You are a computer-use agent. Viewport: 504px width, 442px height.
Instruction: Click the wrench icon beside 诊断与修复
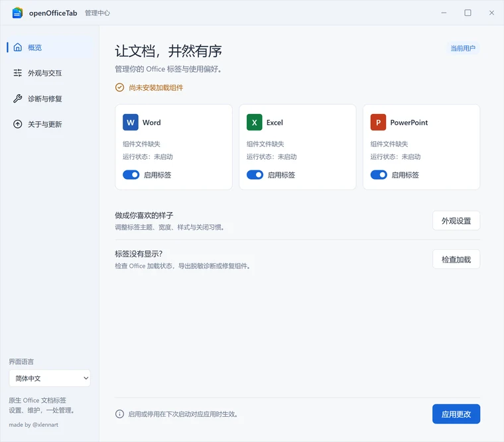tap(18, 99)
